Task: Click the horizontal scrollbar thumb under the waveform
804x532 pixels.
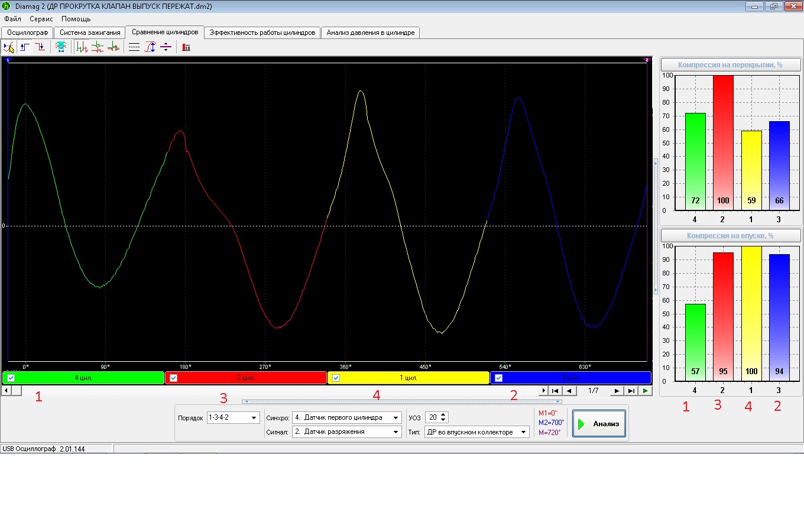Action: [x=16, y=391]
